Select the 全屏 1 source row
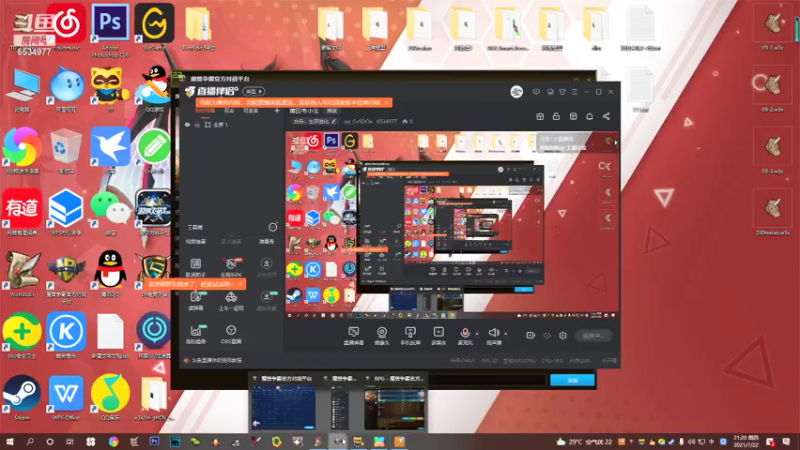Viewport: 800px width, 450px height. pyautogui.click(x=233, y=124)
